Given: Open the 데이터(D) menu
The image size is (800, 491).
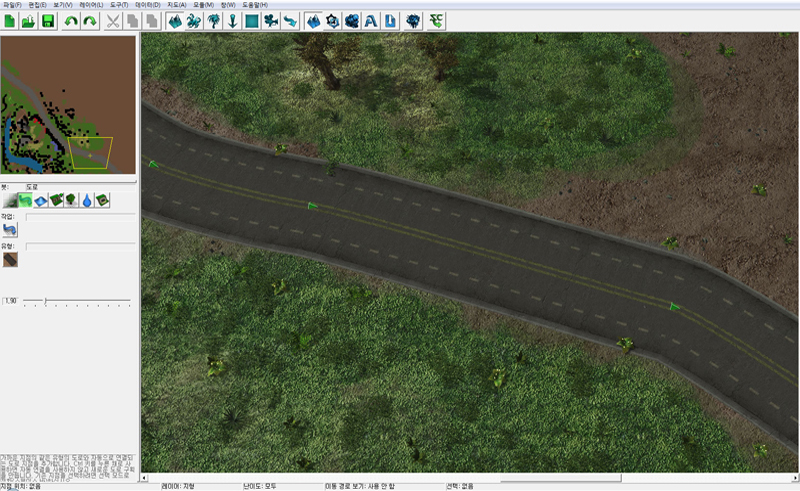Looking at the screenshot, I should 148,5.
